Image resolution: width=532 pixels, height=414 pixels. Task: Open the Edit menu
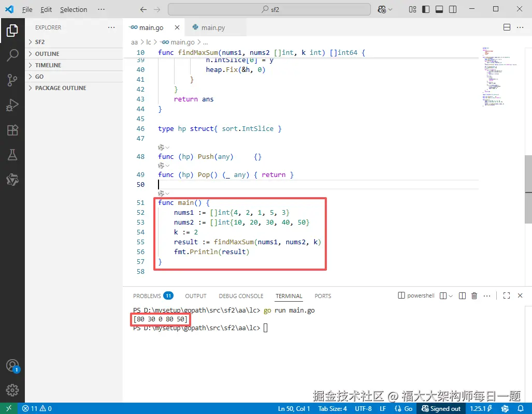(x=46, y=9)
